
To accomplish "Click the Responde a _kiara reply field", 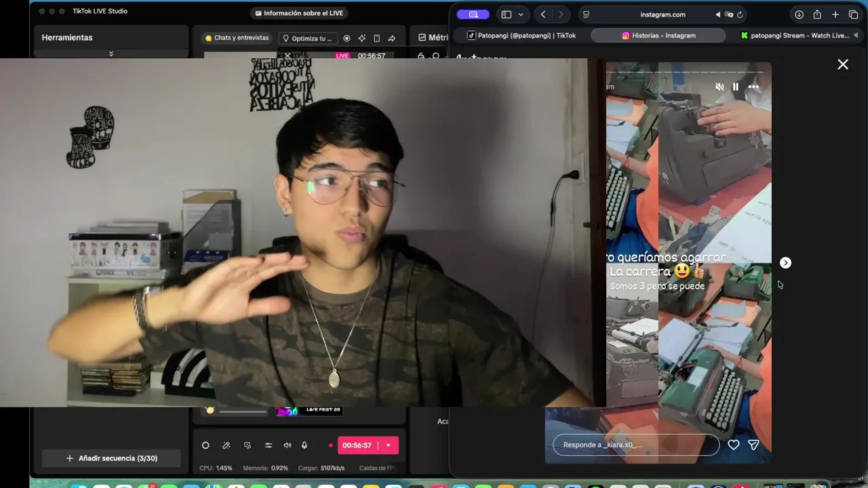I will pos(636,445).
